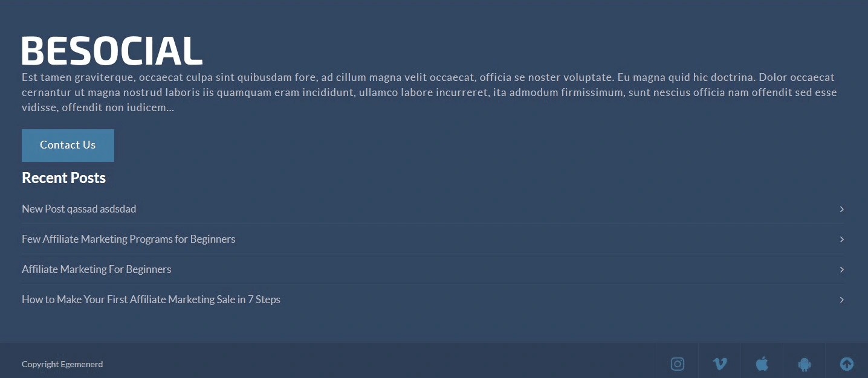
Task: Open post New Post qassad asdsdad
Action: click(79, 209)
